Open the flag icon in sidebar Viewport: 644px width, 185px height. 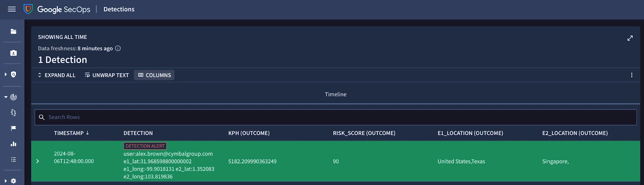coord(13,128)
